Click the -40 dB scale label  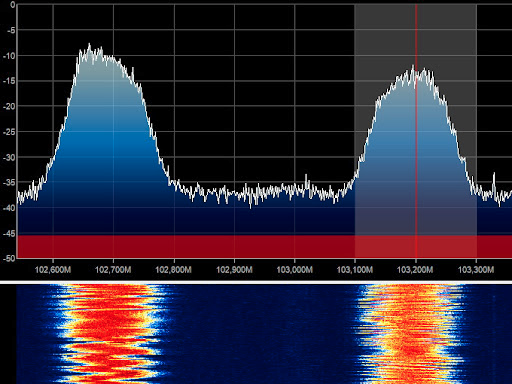[x=9, y=208]
